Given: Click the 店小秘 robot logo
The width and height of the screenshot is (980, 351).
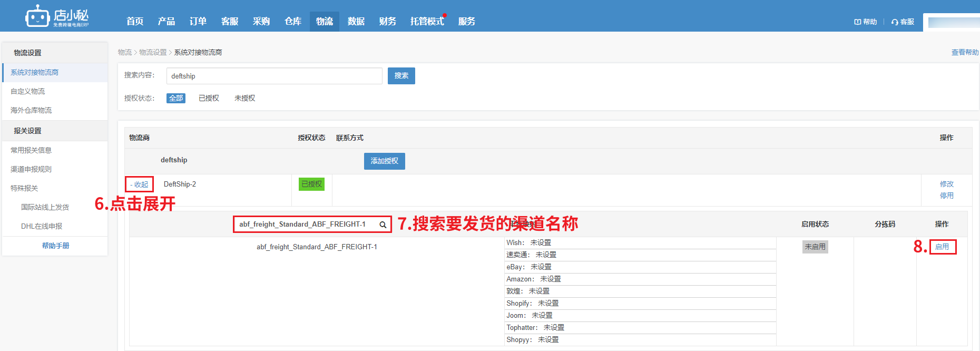Looking at the screenshot, I should pyautogui.click(x=57, y=16).
